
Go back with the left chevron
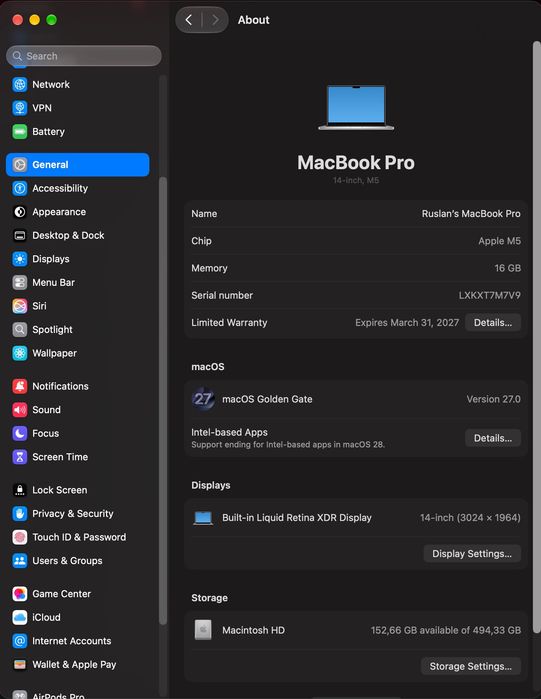coord(189,20)
